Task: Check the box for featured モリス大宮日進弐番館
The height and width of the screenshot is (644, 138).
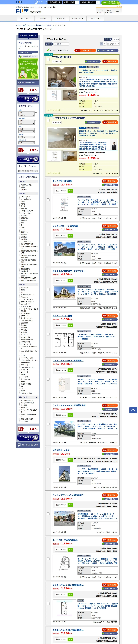Action: 48,59
